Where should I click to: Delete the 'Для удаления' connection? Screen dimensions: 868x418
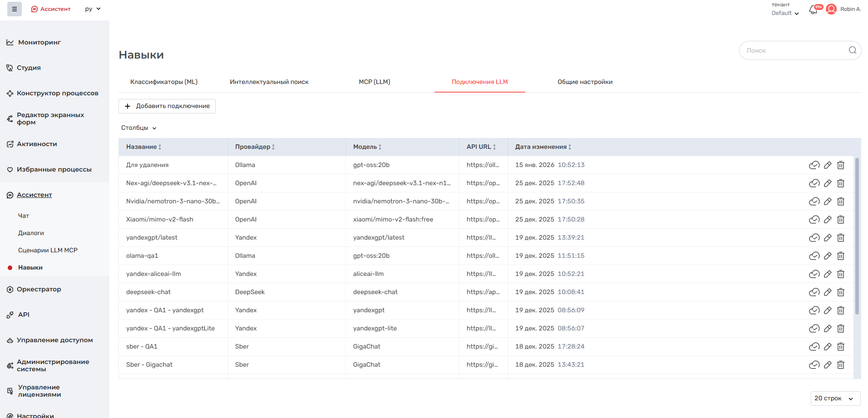[x=841, y=165]
